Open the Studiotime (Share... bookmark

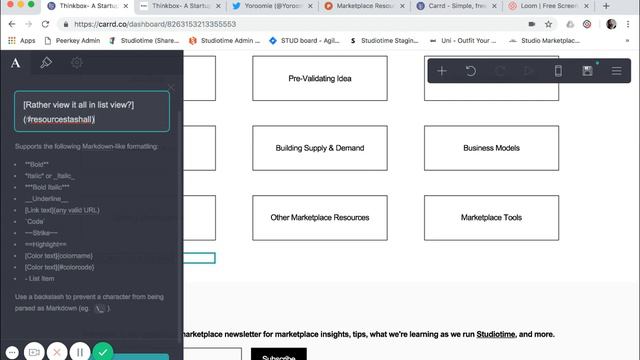(x=144, y=40)
